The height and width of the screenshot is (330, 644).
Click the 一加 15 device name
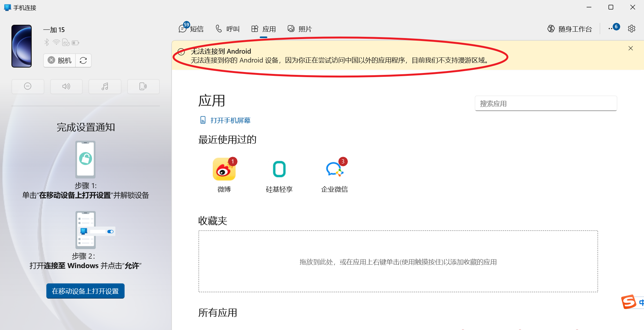coord(54,30)
